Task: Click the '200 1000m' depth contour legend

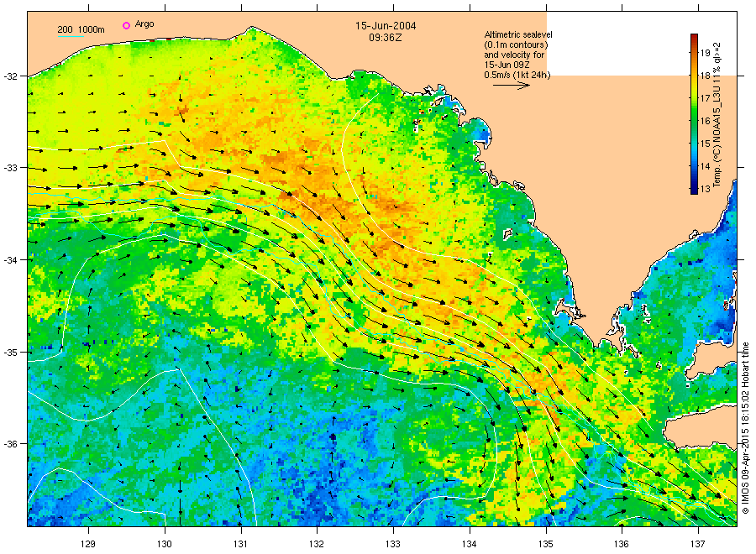Action: click(81, 29)
